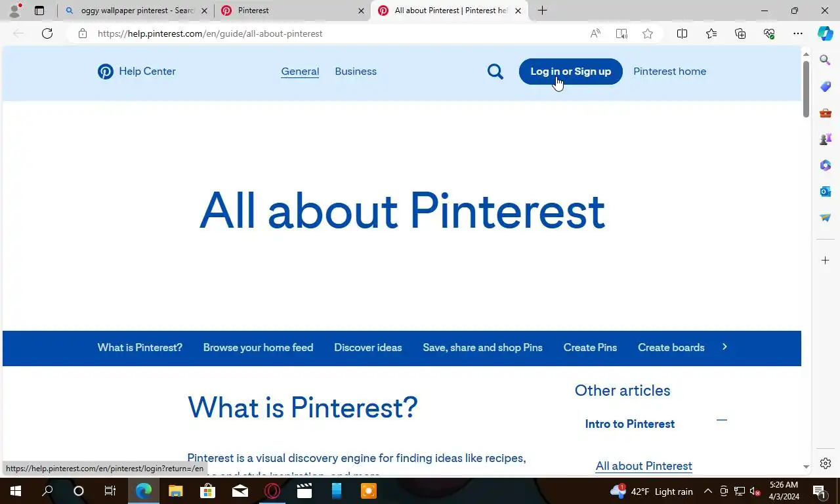Image resolution: width=840 pixels, height=504 pixels.
Task: Open Microsoft Store from the taskbar
Action: click(207, 491)
